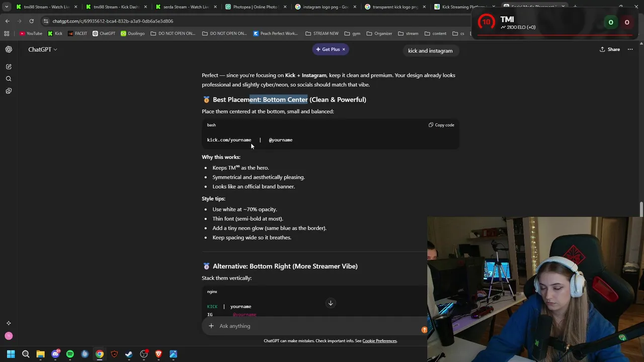Open the Peach Perfect Work bookmark
This screenshot has height=362, width=644.
pyautogui.click(x=276, y=34)
